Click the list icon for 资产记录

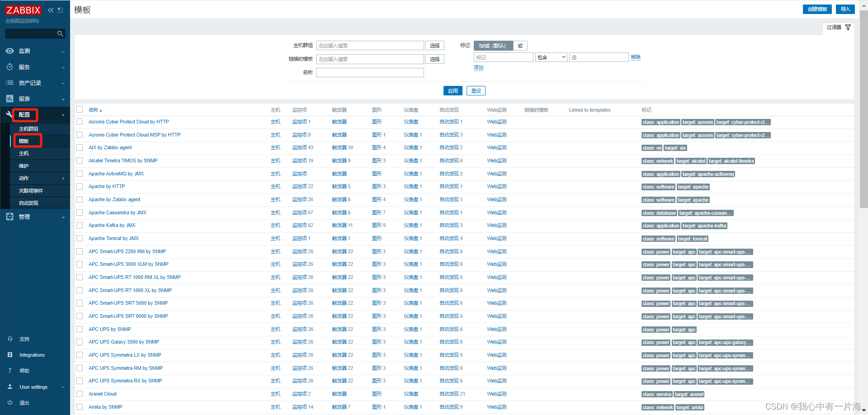point(9,83)
